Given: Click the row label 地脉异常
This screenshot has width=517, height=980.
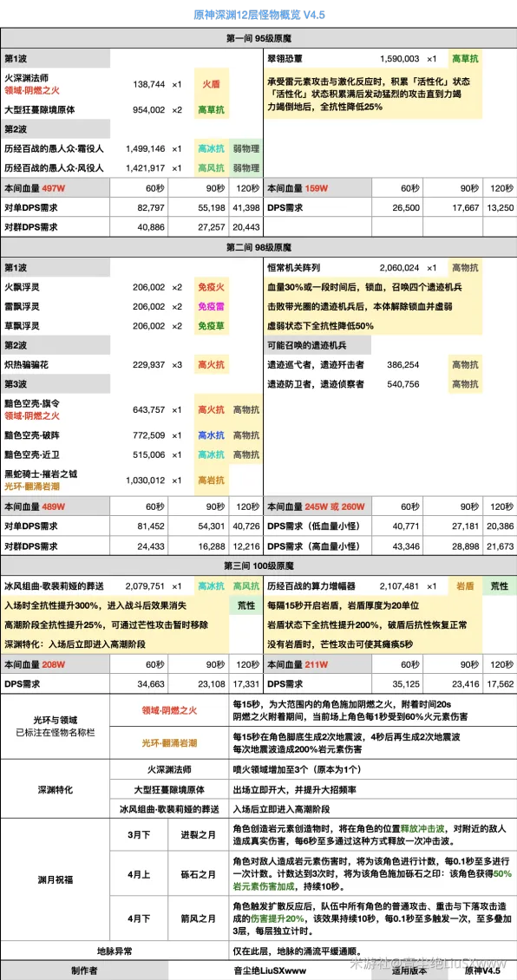Looking at the screenshot, I should coord(114,950).
